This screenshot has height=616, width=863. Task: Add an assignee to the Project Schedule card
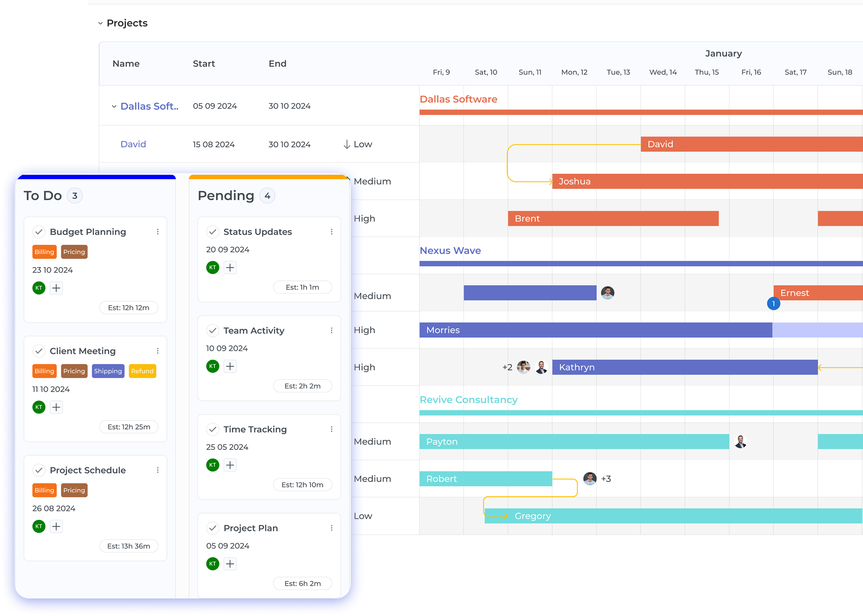point(56,526)
